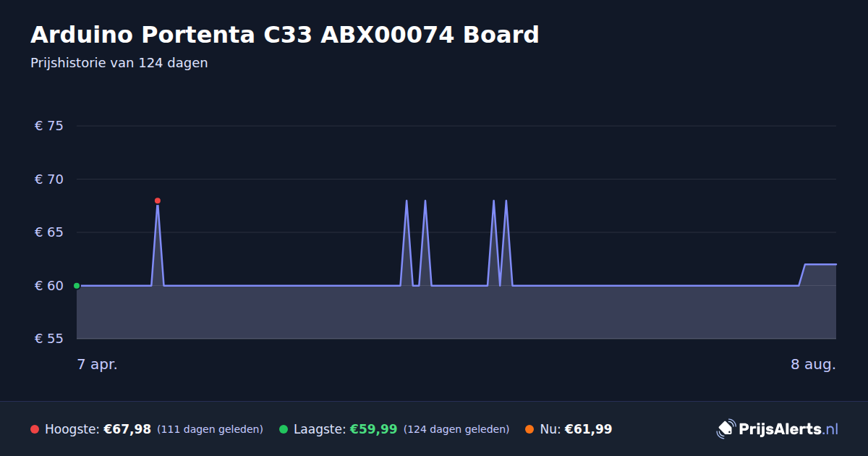Click the green lowest-price legend dot
This screenshot has width=868, height=456.
[284, 429]
